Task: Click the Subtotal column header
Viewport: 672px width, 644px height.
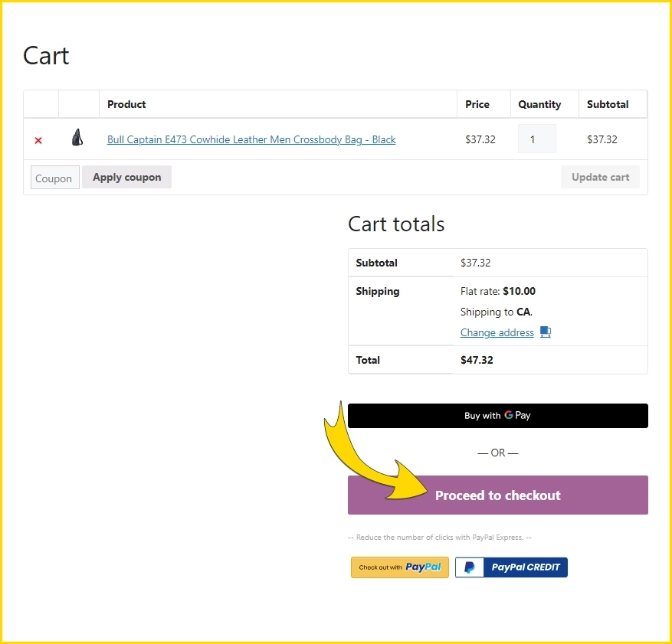Action: 608,104
